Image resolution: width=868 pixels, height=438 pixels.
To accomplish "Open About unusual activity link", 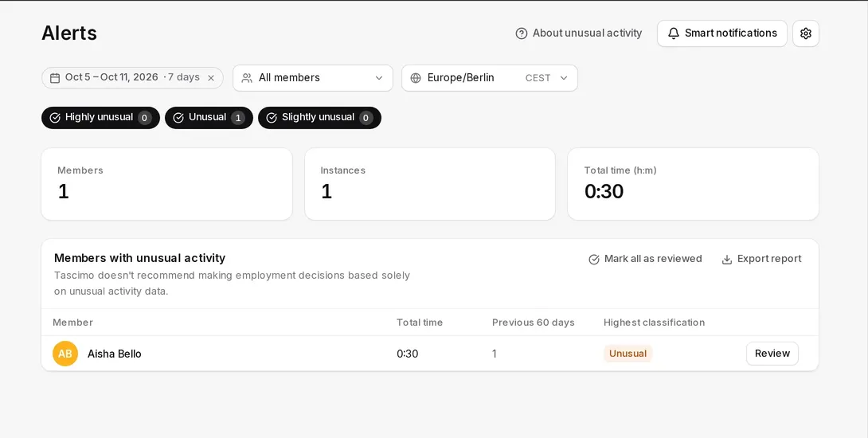I will tap(578, 33).
